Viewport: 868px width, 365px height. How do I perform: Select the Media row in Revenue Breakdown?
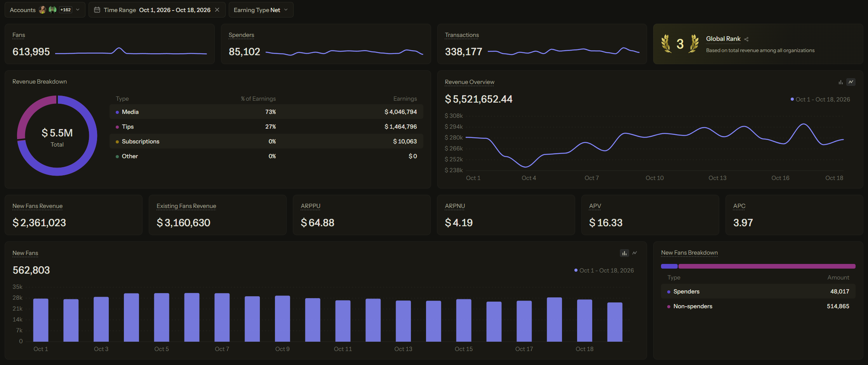point(266,112)
